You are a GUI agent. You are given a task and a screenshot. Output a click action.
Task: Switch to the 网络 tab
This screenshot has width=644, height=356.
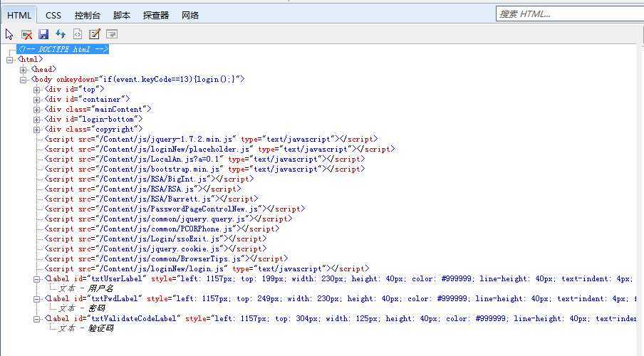(x=190, y=15)
